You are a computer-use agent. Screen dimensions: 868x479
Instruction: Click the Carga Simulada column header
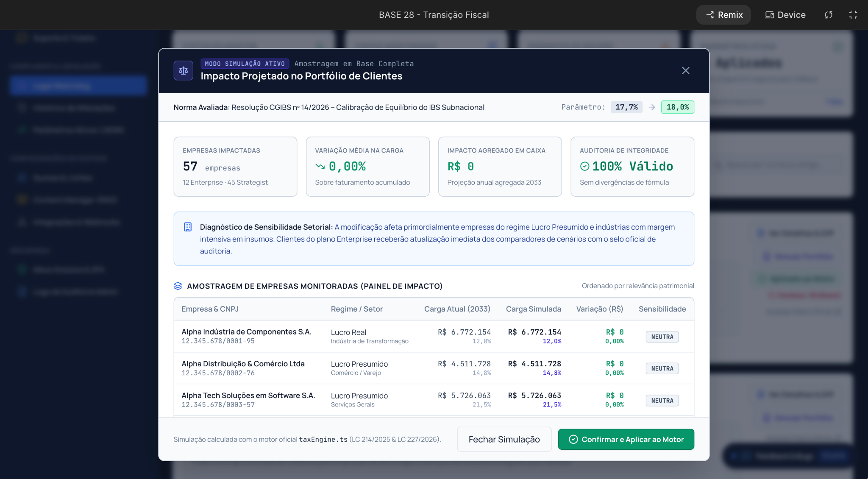[x=533, y=309]
